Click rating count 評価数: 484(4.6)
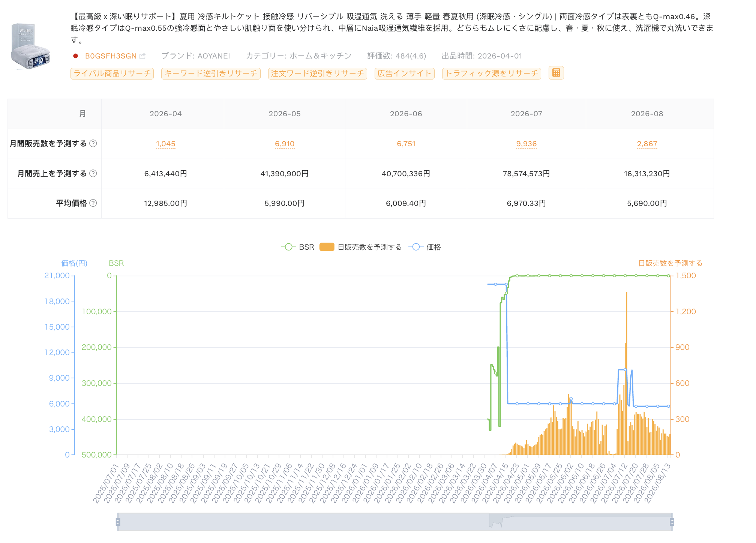Image resolution: width=756 pixels, height=543 pixels. coord(397,56)
